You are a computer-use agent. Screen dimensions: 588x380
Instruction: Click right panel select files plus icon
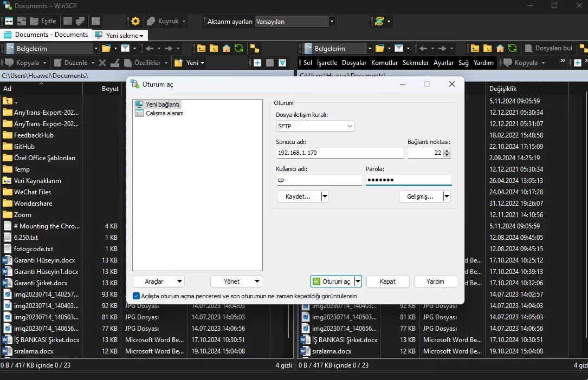578,63
